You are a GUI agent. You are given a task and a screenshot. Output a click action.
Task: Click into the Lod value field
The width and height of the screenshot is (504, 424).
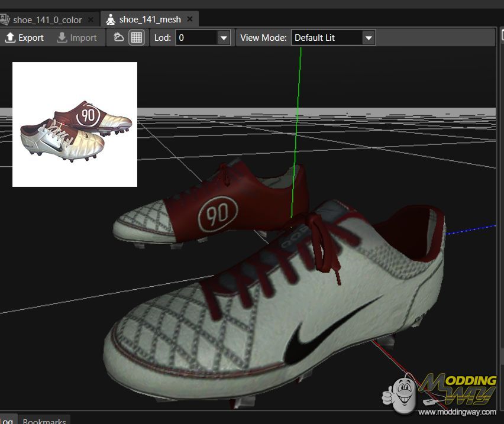coord(196,38)
